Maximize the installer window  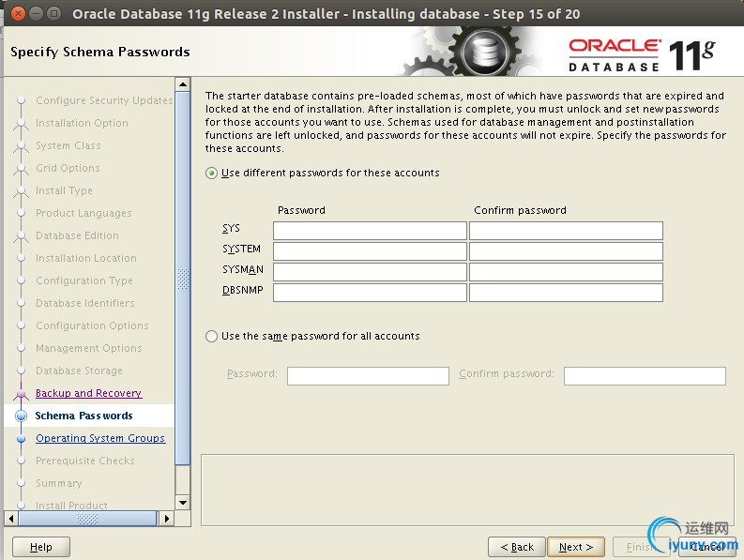[x=54, y=13]
